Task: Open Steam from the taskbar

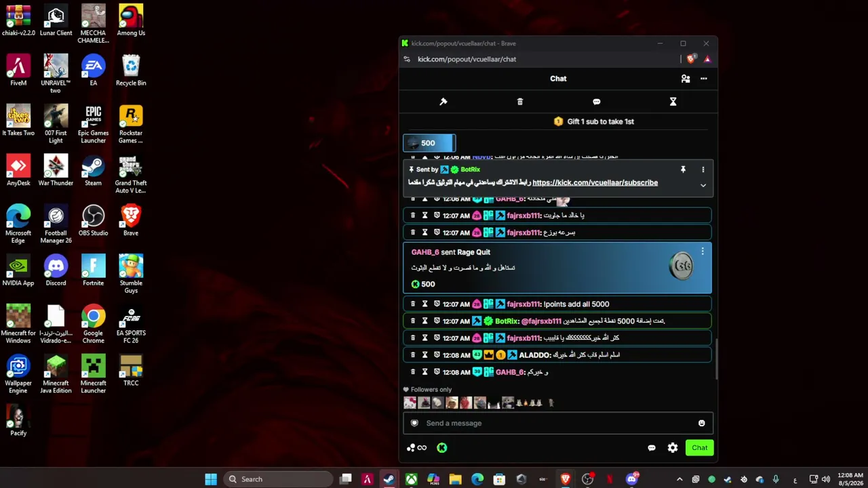Action: click(389, 479)
